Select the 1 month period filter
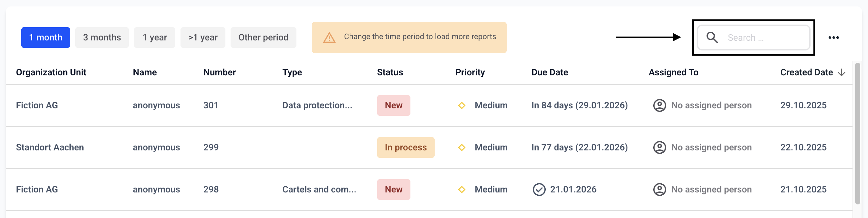Viewport: 868px width, 218px height. tap(46, 38)
